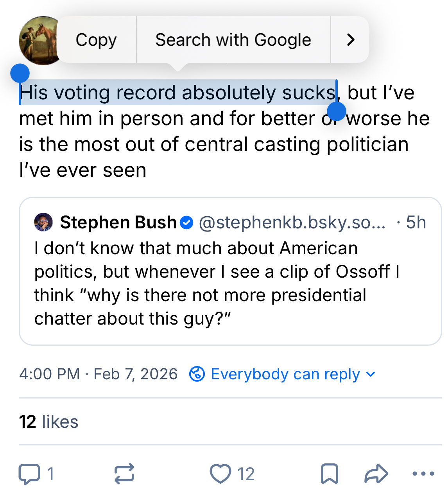The width and height of the screenshot is (448, 499).
Task: Open the three-dot more options menu
Action: pos(423,474)
